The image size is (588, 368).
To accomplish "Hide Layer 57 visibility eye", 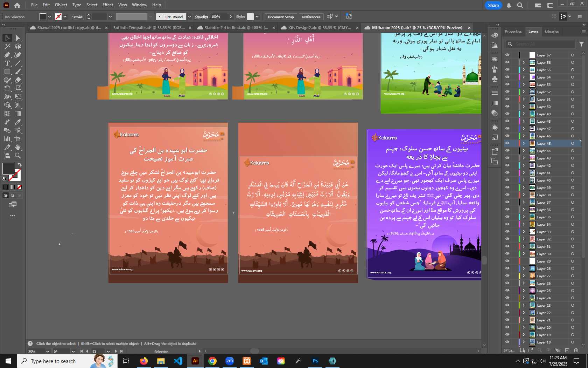I will [507, 55].
